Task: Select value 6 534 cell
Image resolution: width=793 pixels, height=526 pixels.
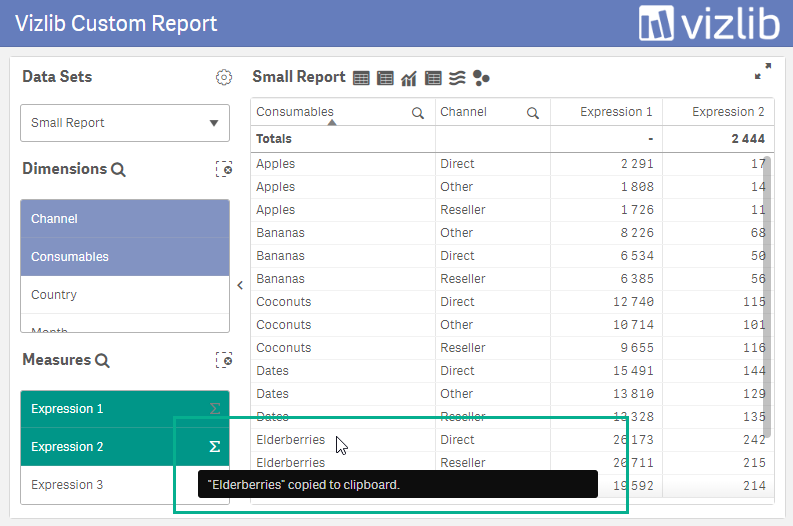Action: click(606, 256)
